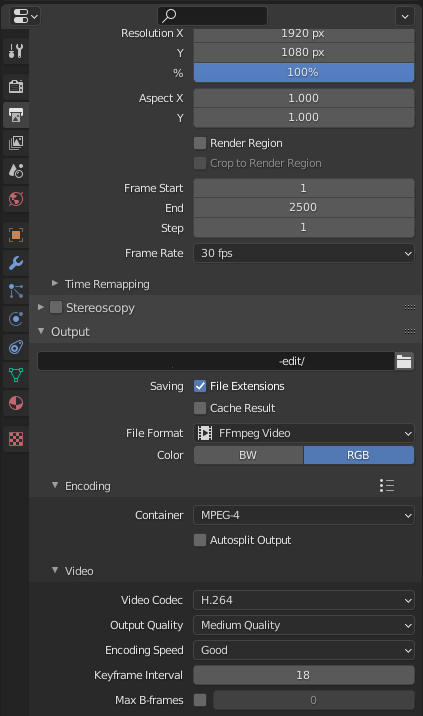Enable Autosplit Output checkbox
This screenshot has width=423, height=716.
[x=200, y=540]
